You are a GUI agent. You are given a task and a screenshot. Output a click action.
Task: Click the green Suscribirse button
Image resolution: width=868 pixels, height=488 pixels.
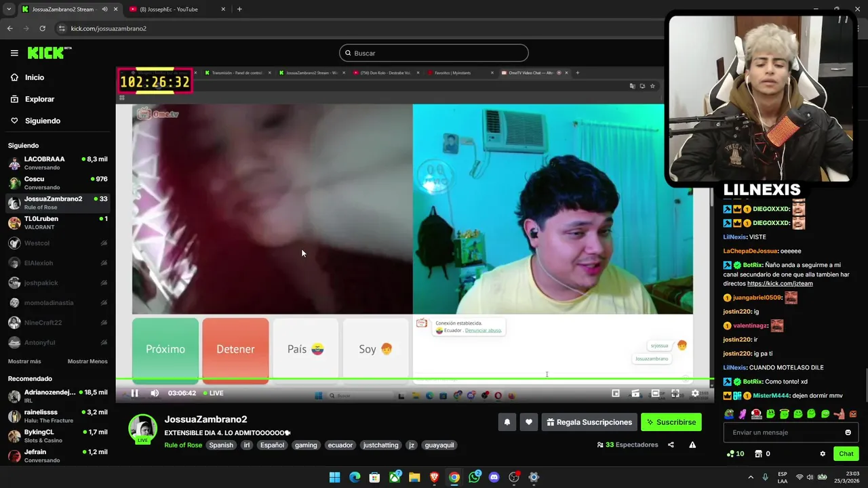[671, 422]
